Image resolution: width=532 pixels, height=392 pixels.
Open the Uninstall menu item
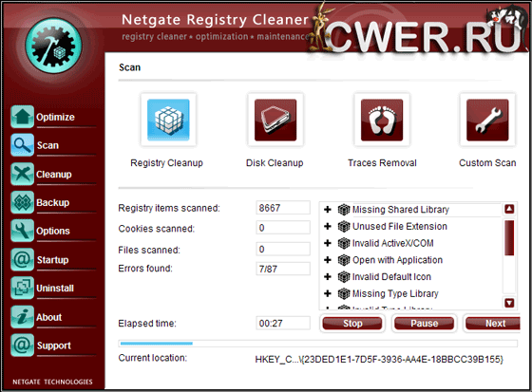point(55,289)
